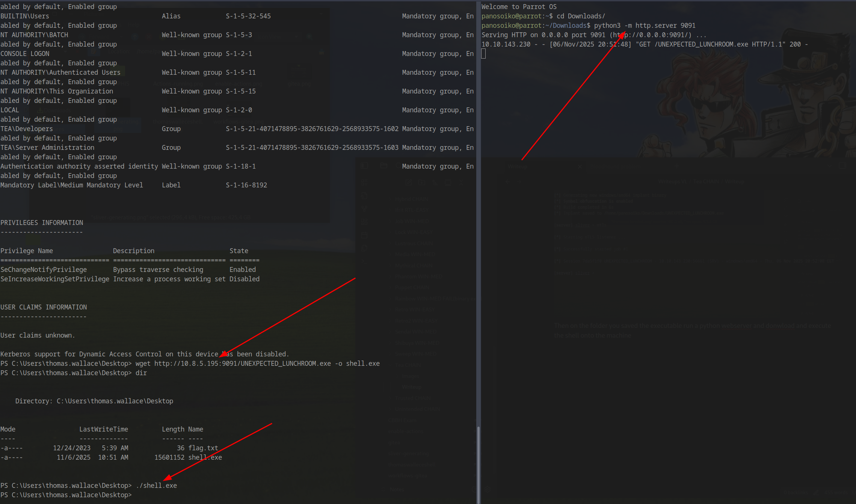This screenshot has height=504, width=856.
Task: Open the change sort order icon
Action: click(x=435, y=183)
